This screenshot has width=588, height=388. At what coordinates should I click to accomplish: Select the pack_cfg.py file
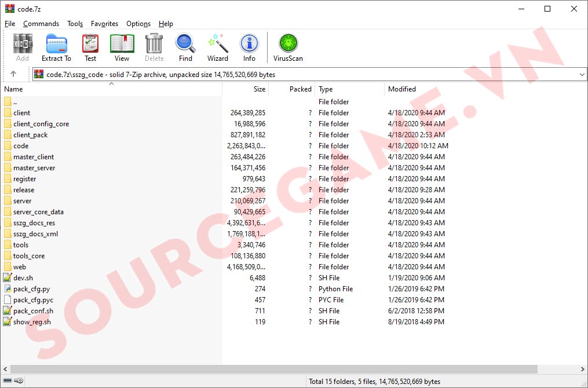[x=31, y=289]
